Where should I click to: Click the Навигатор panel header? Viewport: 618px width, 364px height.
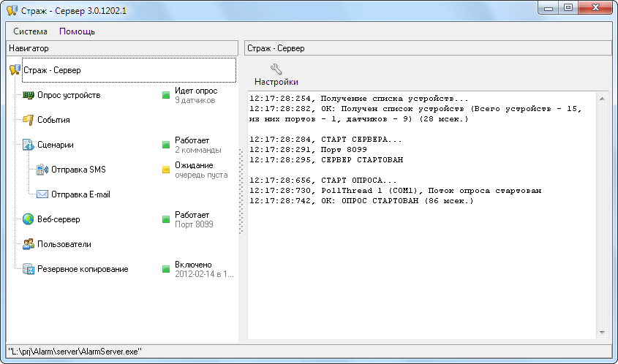tap(123, 48)
